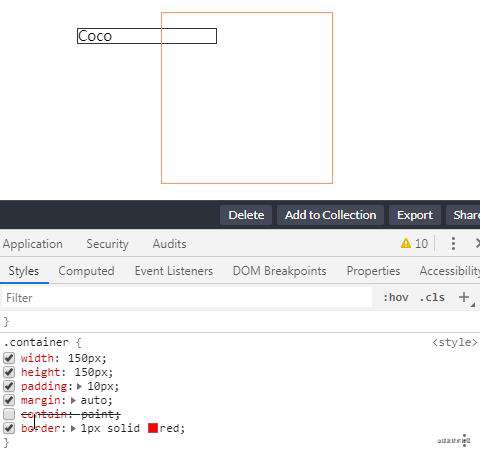This screenshot has height=452, width=480.
Task: Open the DevTools three-dot menu
Action: click(453, 244)
